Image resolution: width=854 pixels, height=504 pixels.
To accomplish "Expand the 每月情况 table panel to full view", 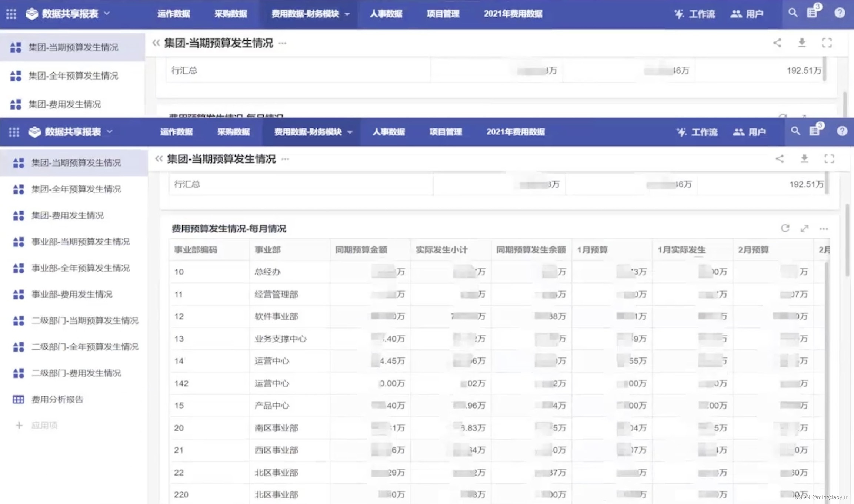I will 804,228.
